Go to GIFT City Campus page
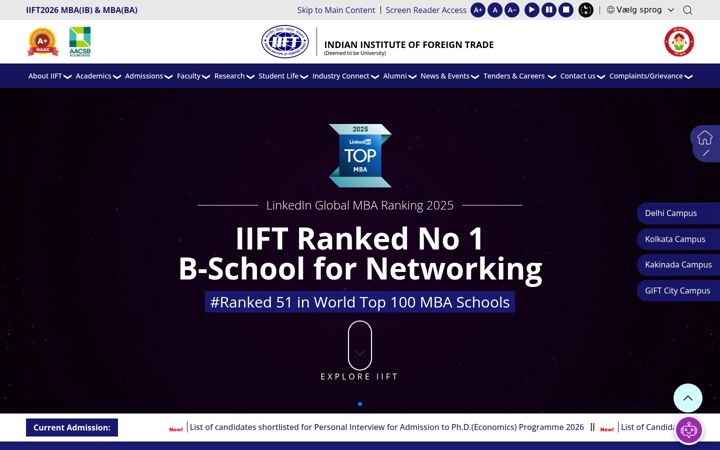The height and width of the screenshot is (450, 720). click(678, 291)
